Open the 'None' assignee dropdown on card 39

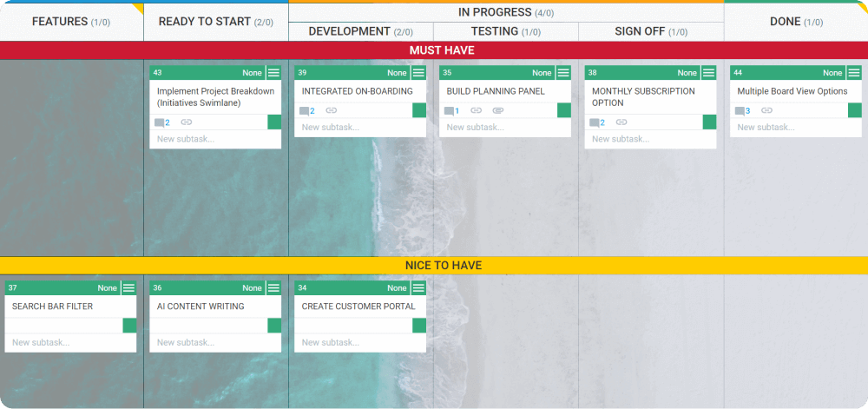[397, 73]
